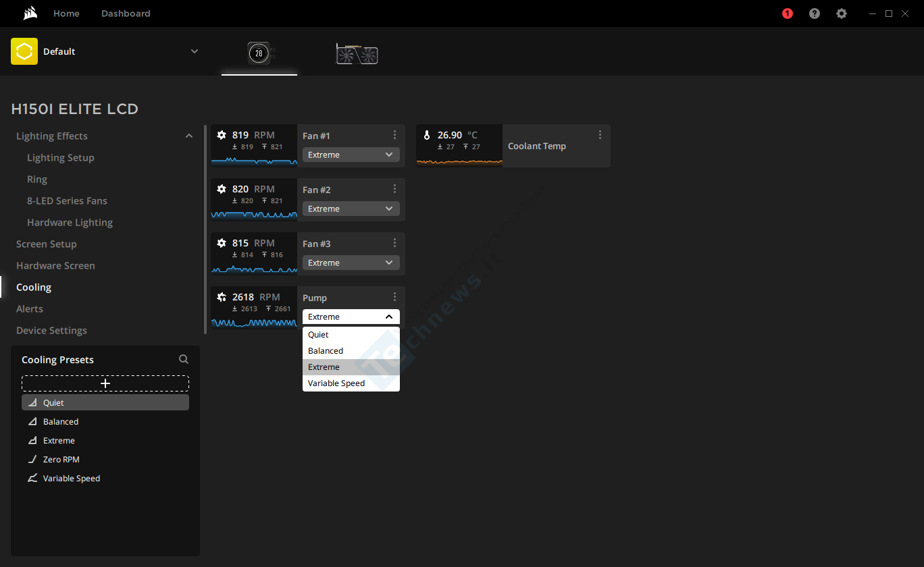Open the notification alert badge icon
Image resolution: width=924 pixels, height=567 pixels.
(788, 13)
